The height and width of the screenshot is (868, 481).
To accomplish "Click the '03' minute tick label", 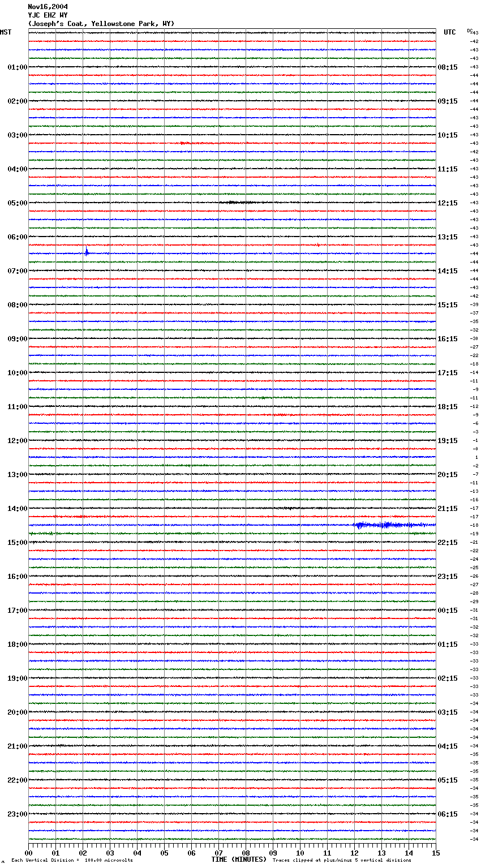I will click(x=110, y=853).
